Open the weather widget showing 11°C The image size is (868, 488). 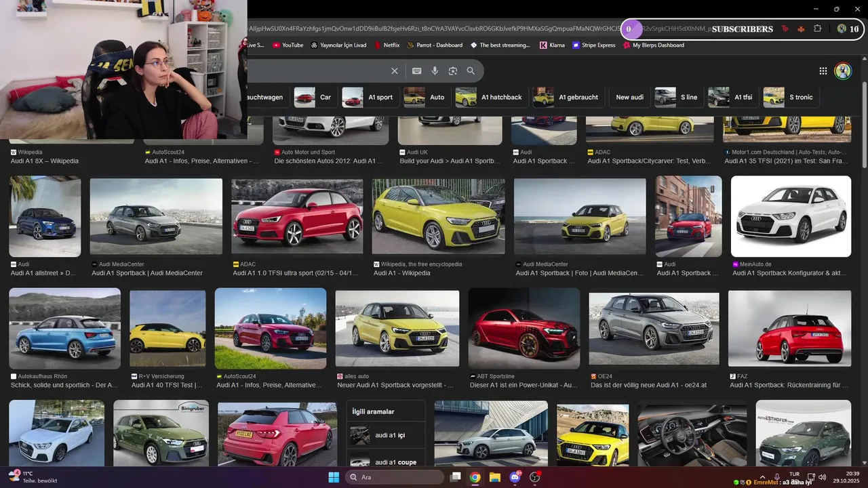coord(33,477)
